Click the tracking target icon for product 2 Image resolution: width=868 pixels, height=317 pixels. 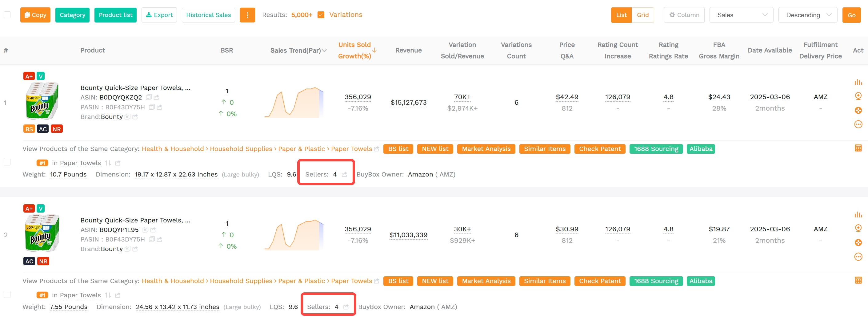(858, 228)
